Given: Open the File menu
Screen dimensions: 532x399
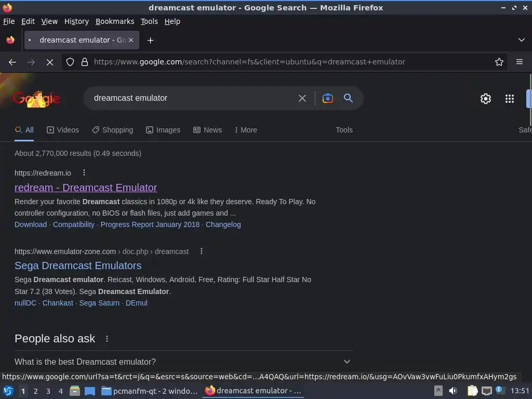Looking at the screenshot, I should click(x=9, y=21).
